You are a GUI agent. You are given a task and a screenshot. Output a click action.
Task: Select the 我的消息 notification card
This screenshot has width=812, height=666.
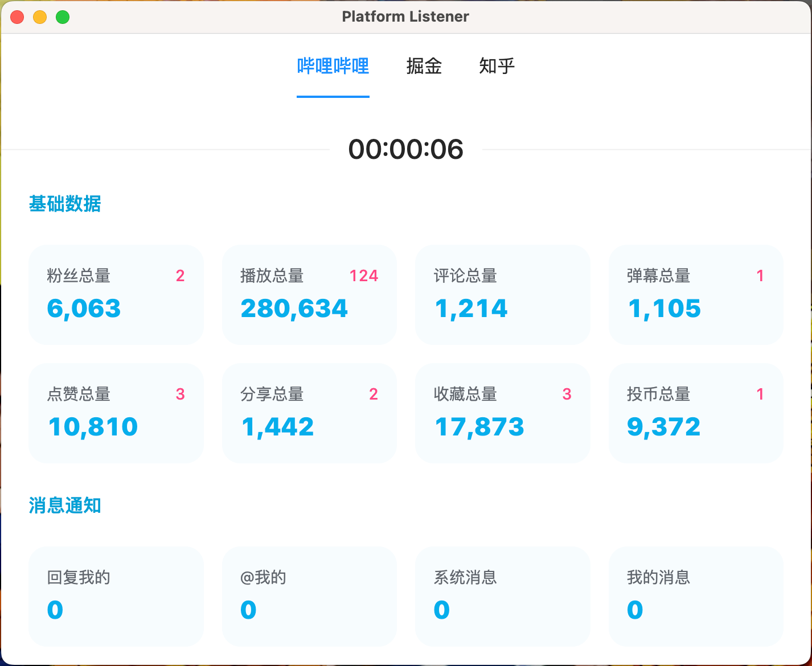point(696,596)
